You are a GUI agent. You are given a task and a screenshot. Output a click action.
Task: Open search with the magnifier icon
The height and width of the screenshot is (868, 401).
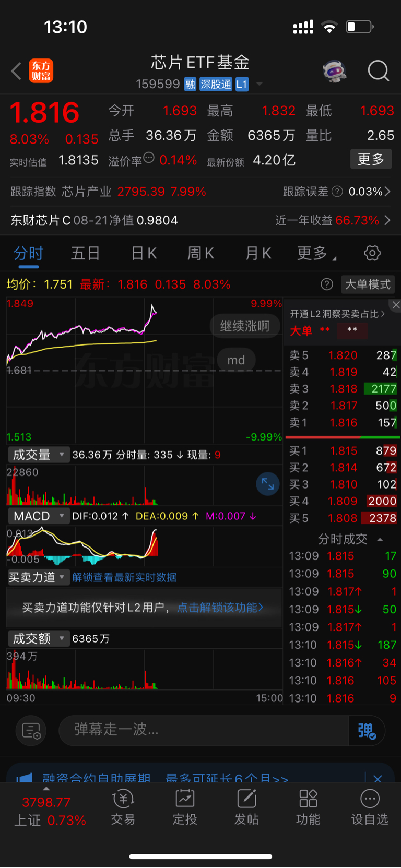click(x=378, y=71)
